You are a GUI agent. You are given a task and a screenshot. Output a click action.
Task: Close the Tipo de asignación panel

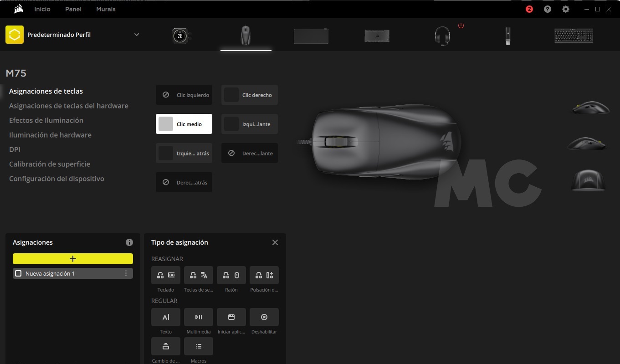coord(275,242)
